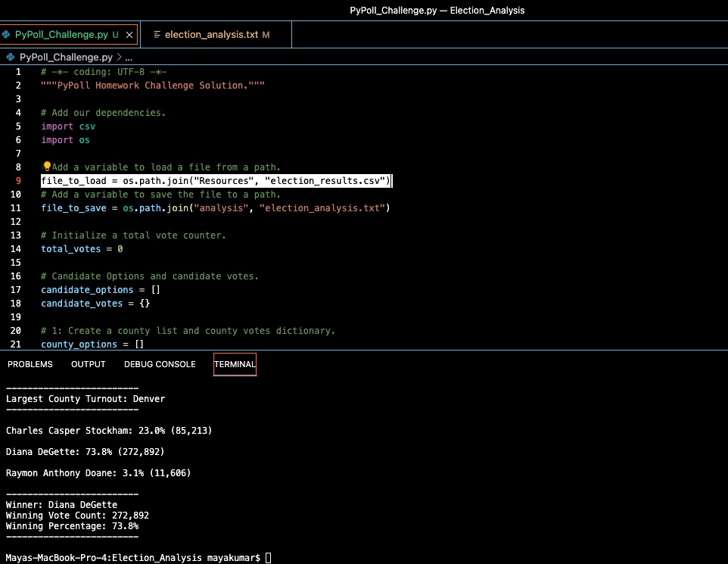
Task: Click 'Winning Vote Count: 272,892' line
Action: (x=77, y=516)
